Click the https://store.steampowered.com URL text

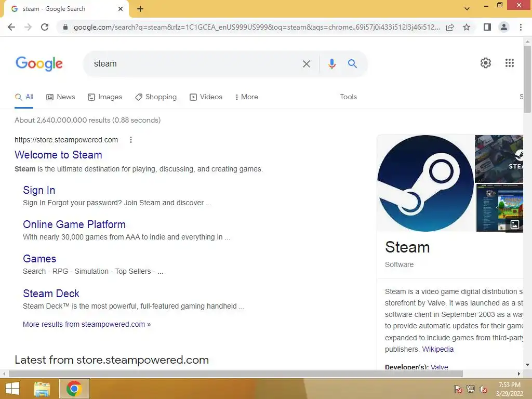pos(66,140)
